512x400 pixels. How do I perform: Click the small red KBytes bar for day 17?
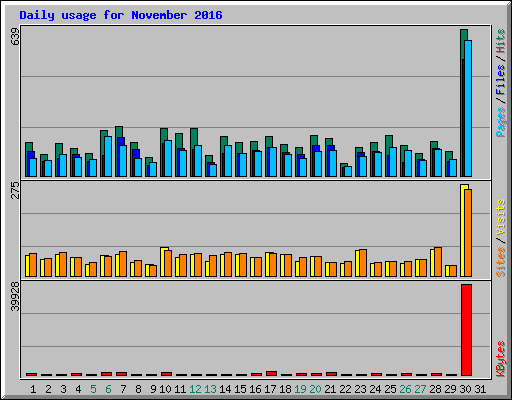(271, 373)
